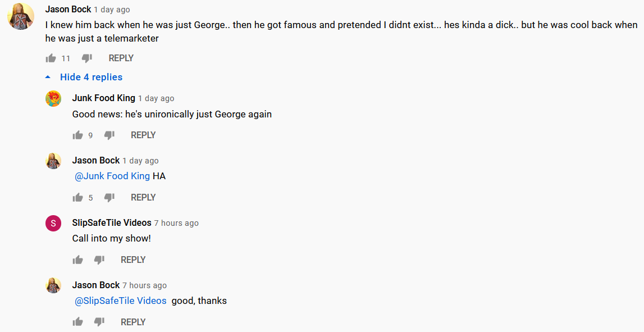The width and height of the screenshot is (644, 332).
Task: Reply to SlipSafeTile Videos' comment
Action: point(133,260)
